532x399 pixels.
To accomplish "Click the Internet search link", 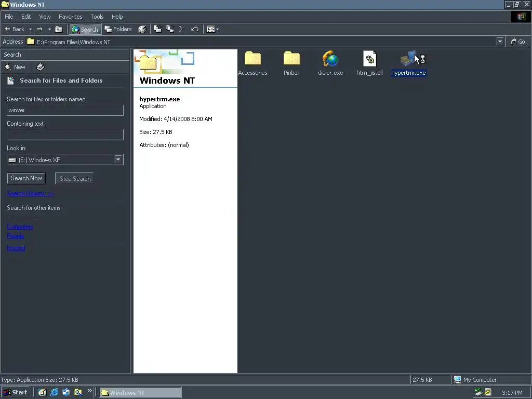I will click(16, 248).
